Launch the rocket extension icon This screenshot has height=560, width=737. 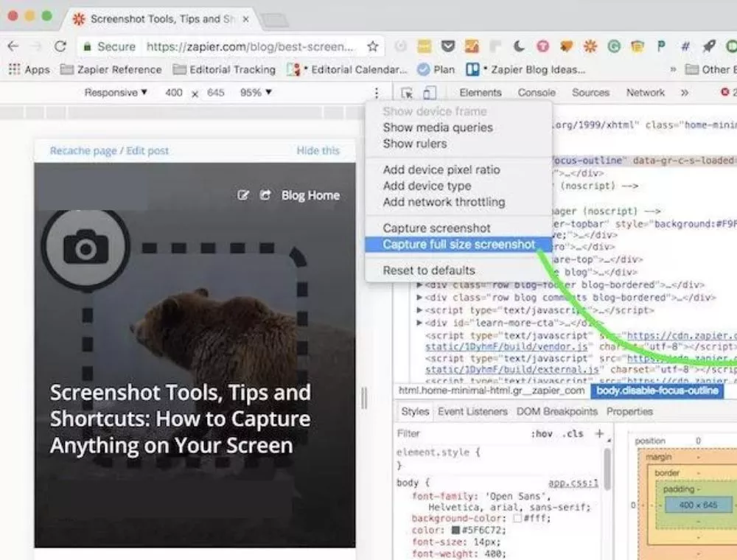(708, 46)
